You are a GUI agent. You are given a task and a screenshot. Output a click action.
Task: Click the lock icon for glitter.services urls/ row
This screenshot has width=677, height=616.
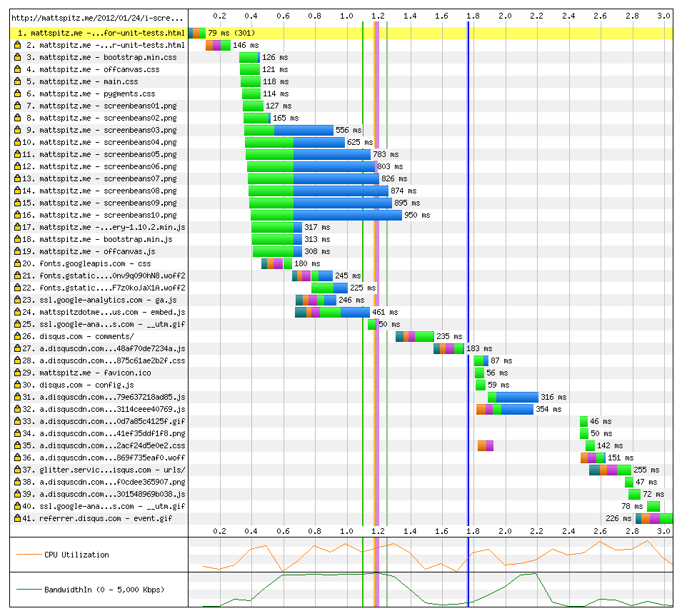pyautogui.click(x=19, y=470)
